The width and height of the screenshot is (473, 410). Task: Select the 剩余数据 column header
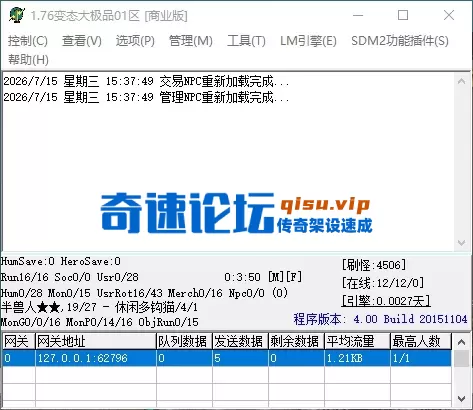[296, 341]
